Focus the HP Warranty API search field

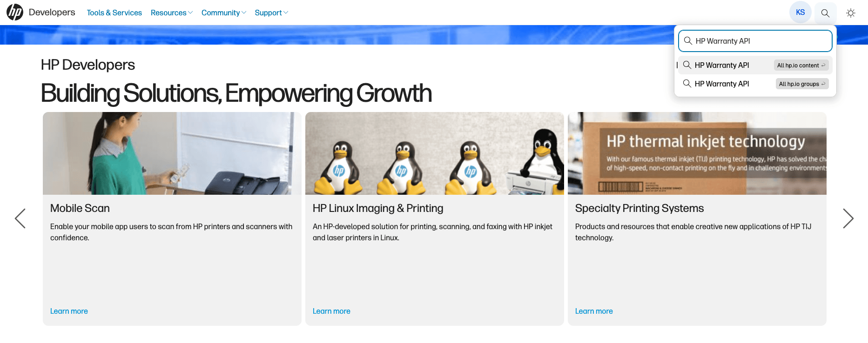[755, 41]
